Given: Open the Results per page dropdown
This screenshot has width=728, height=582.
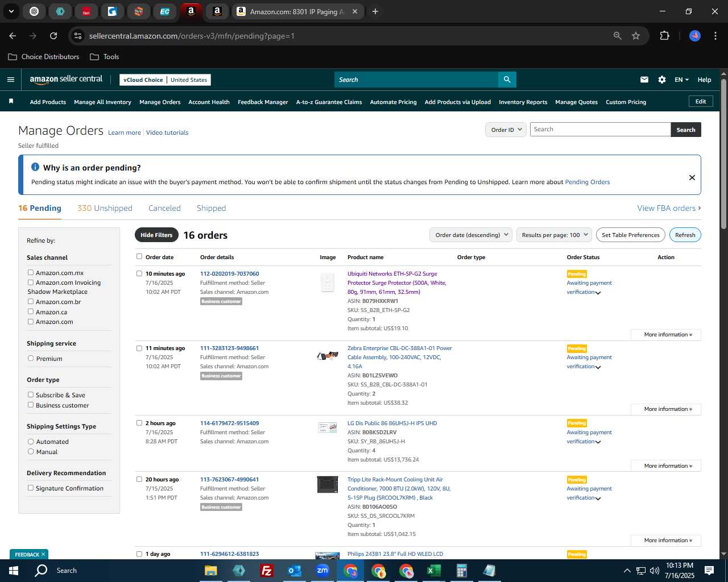Looking at the screenshot, I should (x=555, y=235).
